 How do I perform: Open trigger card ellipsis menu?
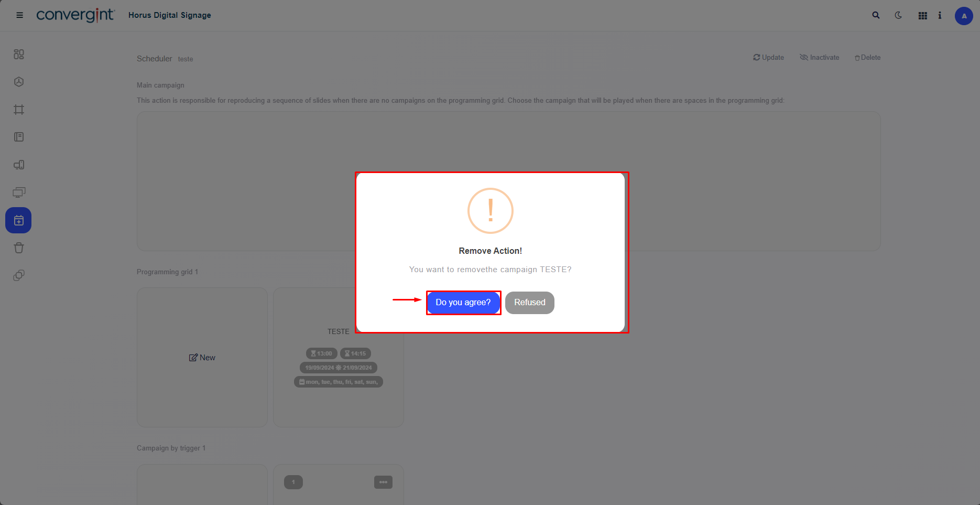[x=383, y=482]
